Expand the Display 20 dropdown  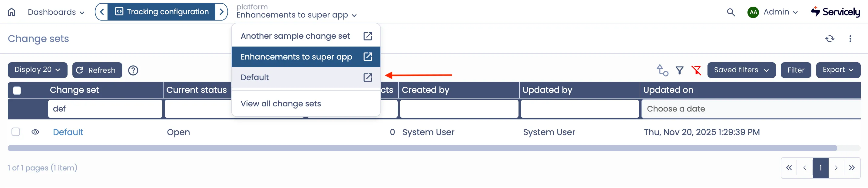(37, 70)
